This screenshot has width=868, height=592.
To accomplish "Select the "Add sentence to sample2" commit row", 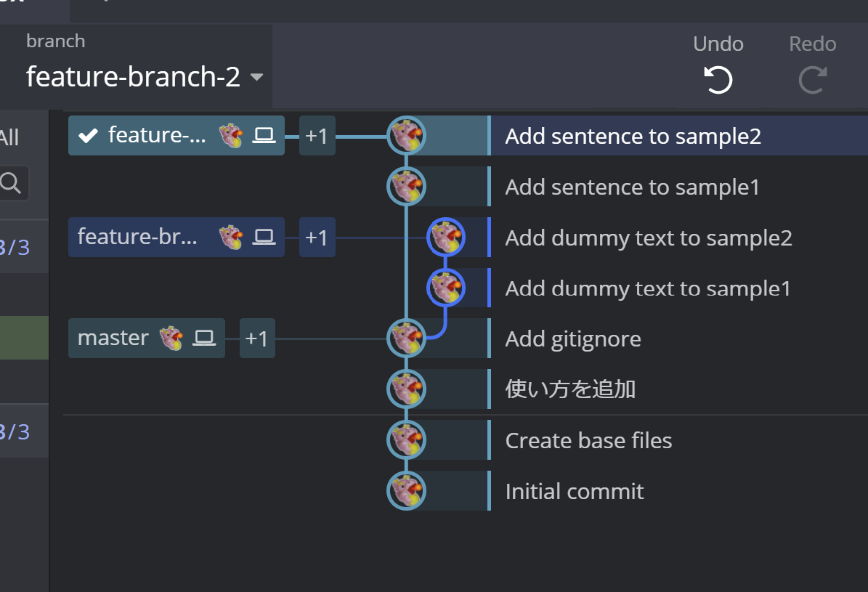I will (633, 136).
